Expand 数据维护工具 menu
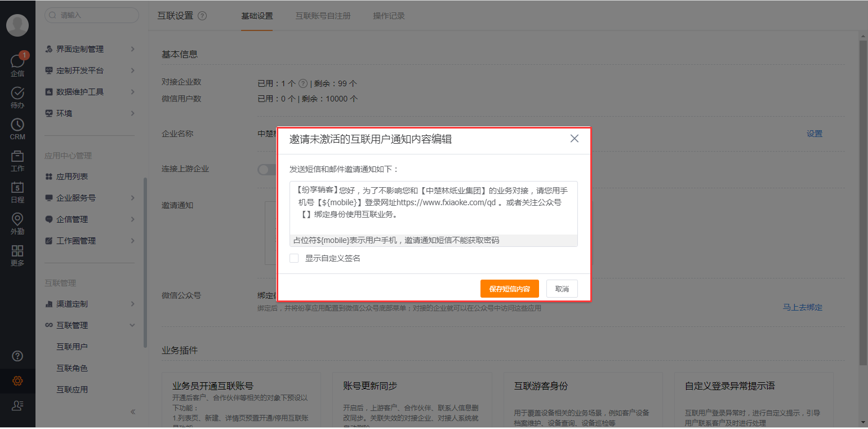This screenshot has width=868, height=429. tap(90, 92)
